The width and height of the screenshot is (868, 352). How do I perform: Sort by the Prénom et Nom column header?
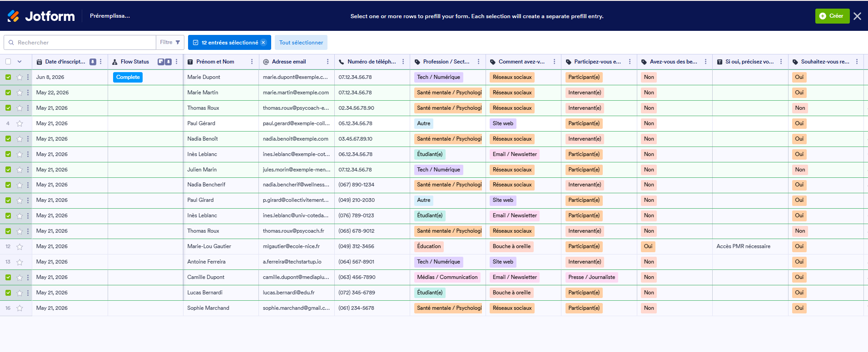click(x=215, y=62)
